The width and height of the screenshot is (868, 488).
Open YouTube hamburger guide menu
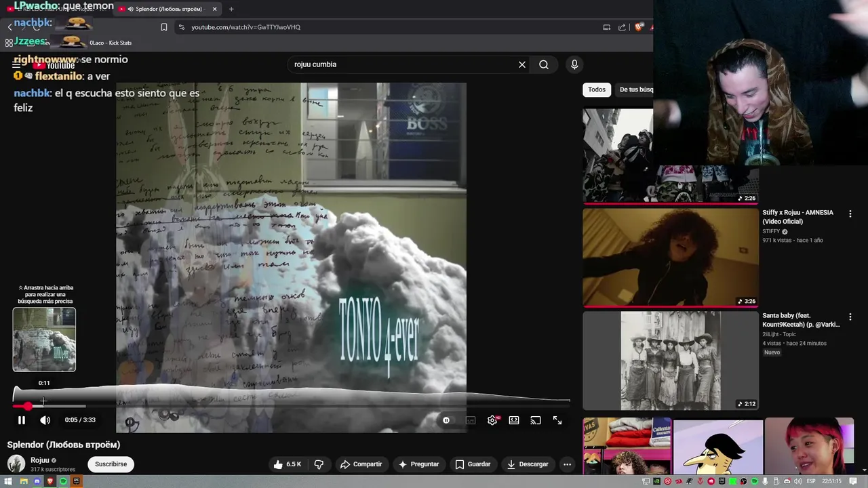pyautogui.click(x=16, y=65)
